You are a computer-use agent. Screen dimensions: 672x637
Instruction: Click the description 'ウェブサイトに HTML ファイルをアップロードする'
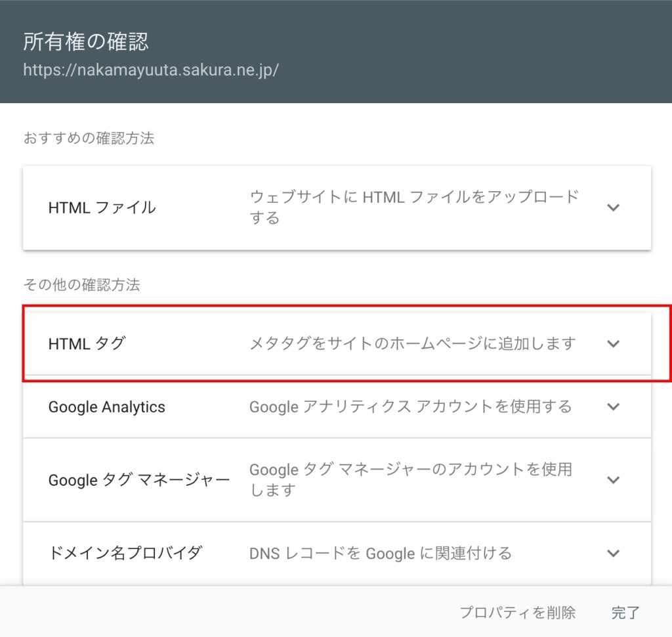coord(413,207)
